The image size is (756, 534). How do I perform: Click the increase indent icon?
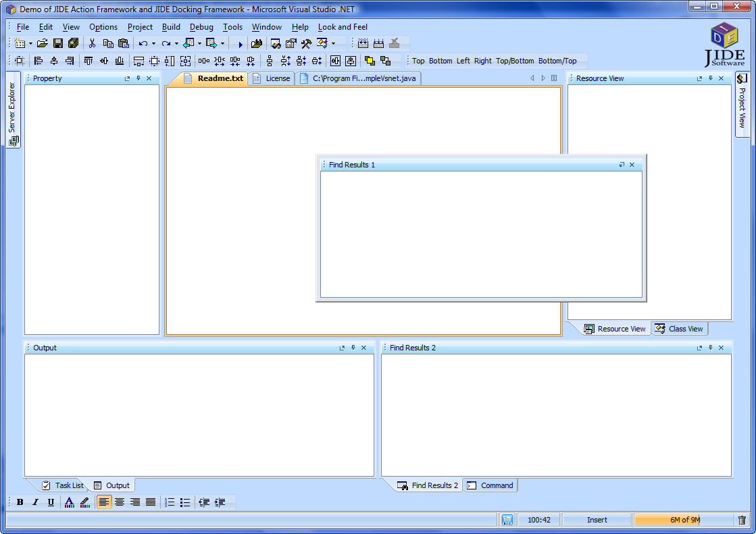(220, 502)
